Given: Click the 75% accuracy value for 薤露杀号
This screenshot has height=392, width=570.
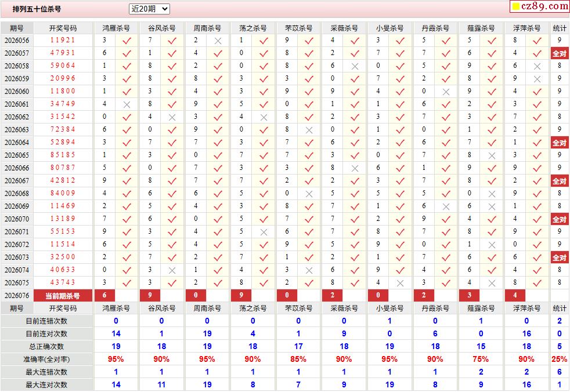Looking at the screenshot, I should 481,360.
